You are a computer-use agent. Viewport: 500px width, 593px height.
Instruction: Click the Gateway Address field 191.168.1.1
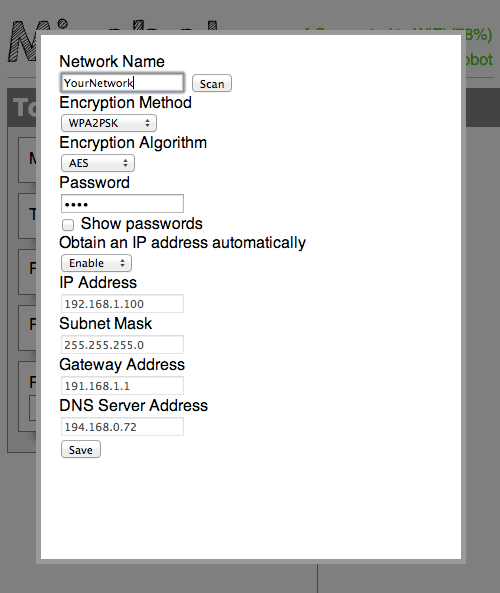point(122,386)
